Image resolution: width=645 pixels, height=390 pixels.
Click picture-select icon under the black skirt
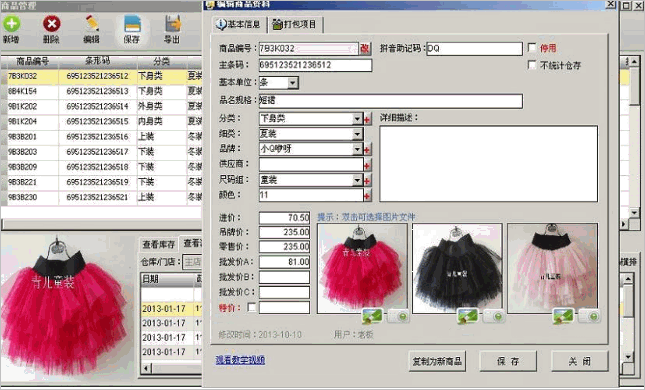pyautogui.click(x=467, y=316)
